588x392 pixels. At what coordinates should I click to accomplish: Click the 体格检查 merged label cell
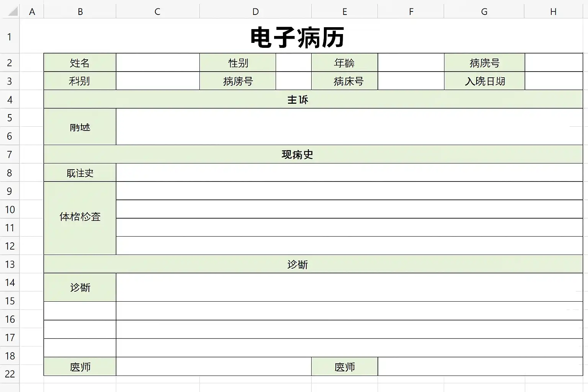click(80, 218)
